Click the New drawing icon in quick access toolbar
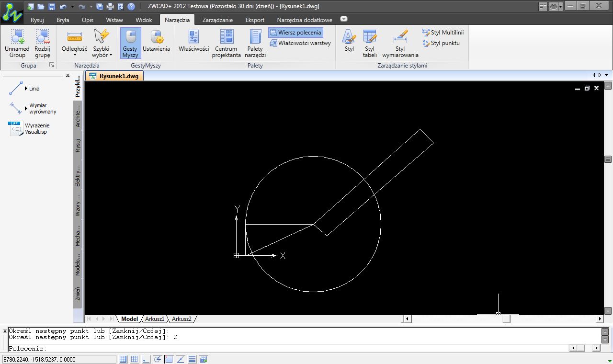This screenshot has width=613, height=364. (x=31, y=7)
